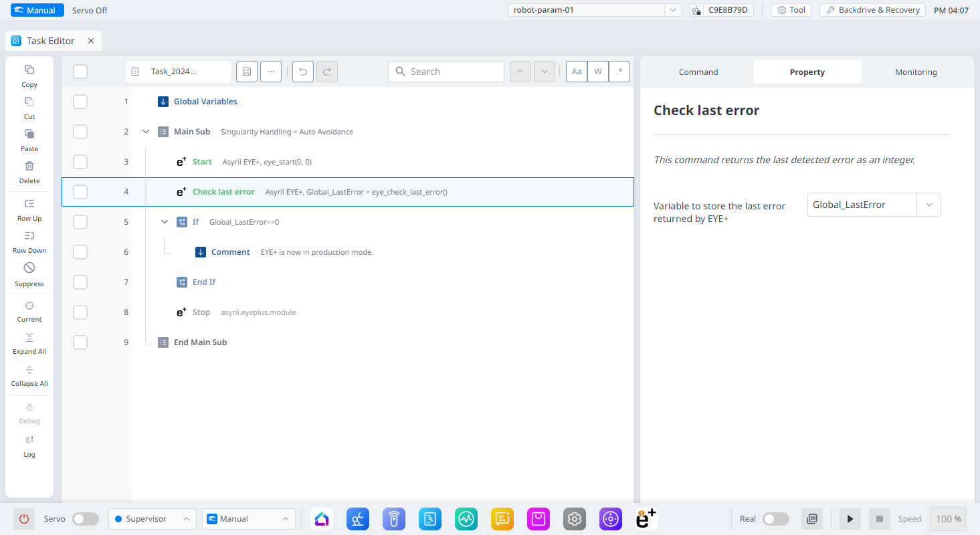The image size is (980, 535).
Task: Open the pink store bag icon in the dock
Action: tap(539, 519)
